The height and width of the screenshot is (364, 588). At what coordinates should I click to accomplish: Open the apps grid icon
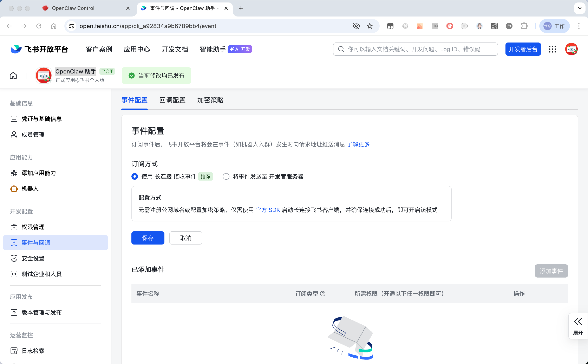(x=552, y=49)
